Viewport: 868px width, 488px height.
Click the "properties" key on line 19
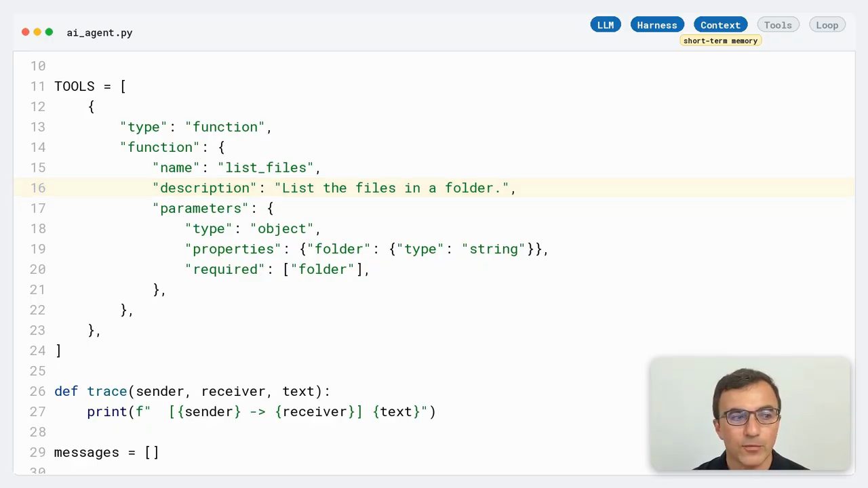click(x=233, y=249)
